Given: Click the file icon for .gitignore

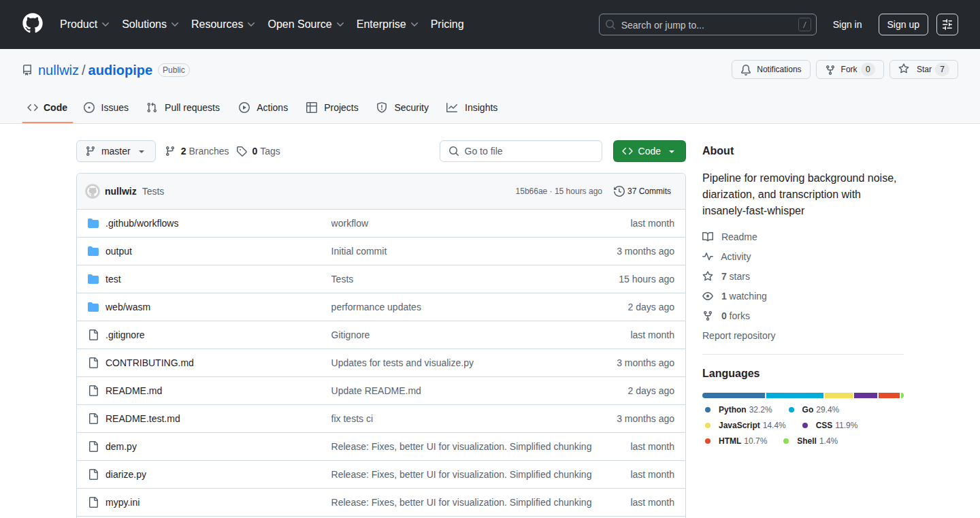Looking at the screenshot, I should point(93,335).
